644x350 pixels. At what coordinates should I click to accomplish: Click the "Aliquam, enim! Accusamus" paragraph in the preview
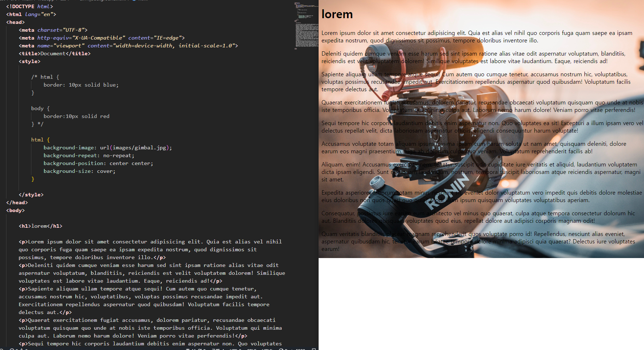[x=481, y=172]
